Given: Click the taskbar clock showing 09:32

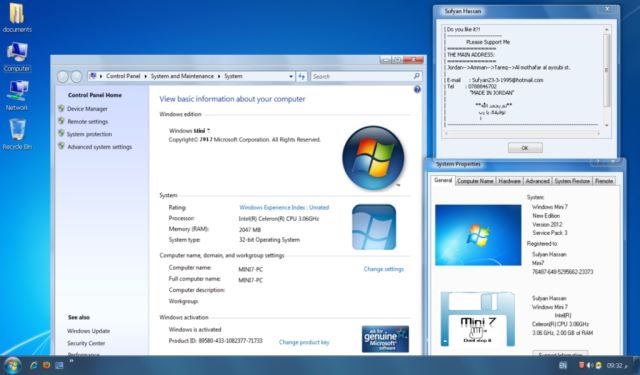Looking at the screenshot, I should point(615,366).
